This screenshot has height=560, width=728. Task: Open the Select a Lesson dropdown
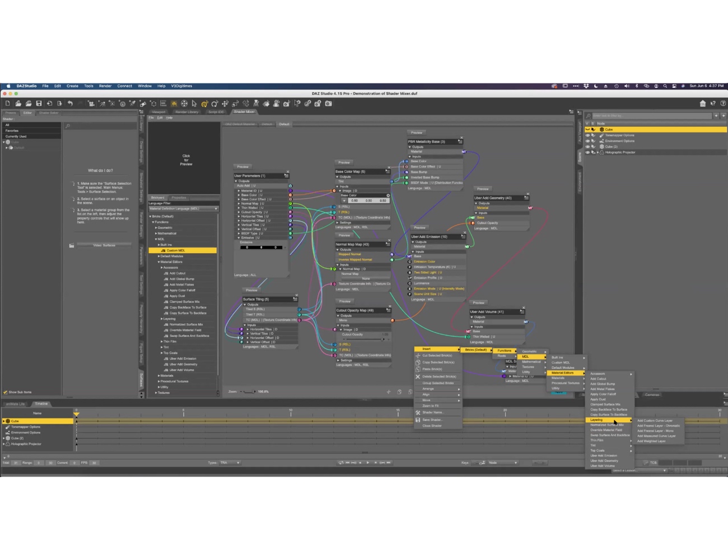[639, 470]
